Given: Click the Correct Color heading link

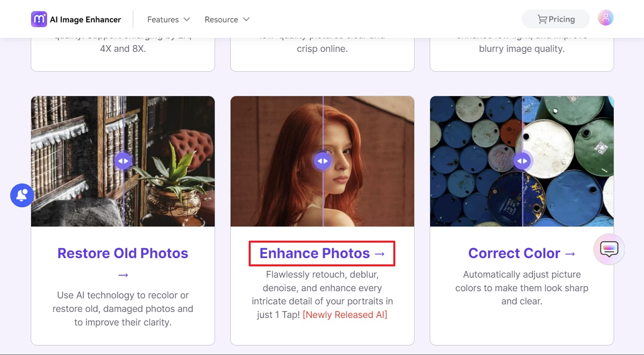Looking at the screenshot, I should (514, 254).
